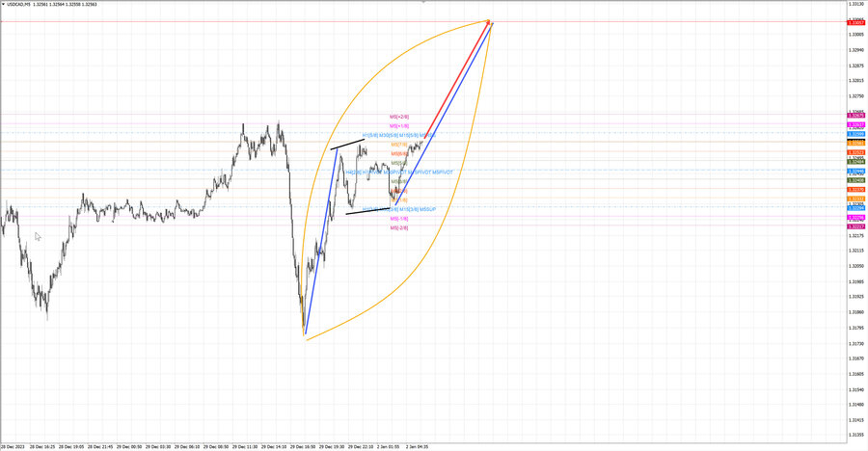868x451 pixels.
Task: Click the '29 Dec 00:50' time axis label
Action: tap(129, 446)
